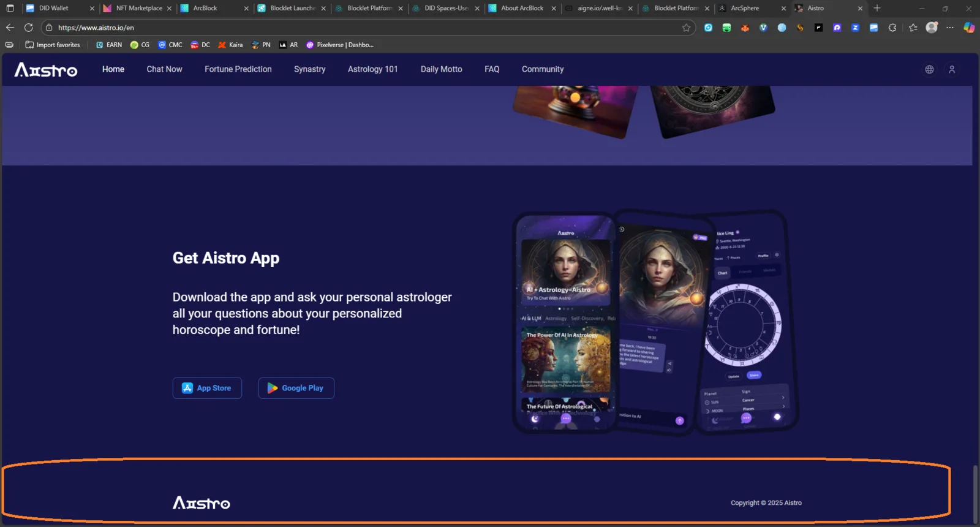Click the astrology chart phone mockup
The height and width of the screenshot is (527, 980).
click(747, 323)
